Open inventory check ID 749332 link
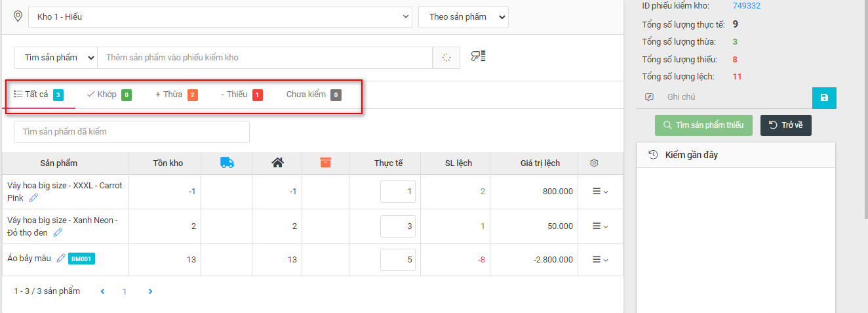 tap(746, 6)
